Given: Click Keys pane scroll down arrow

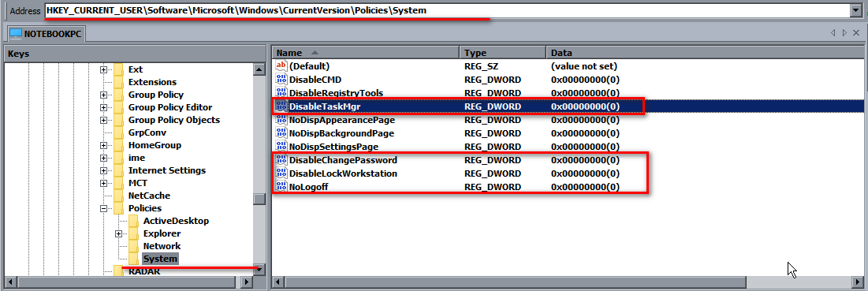Looking at the screenshot, I should pos(259,270).
